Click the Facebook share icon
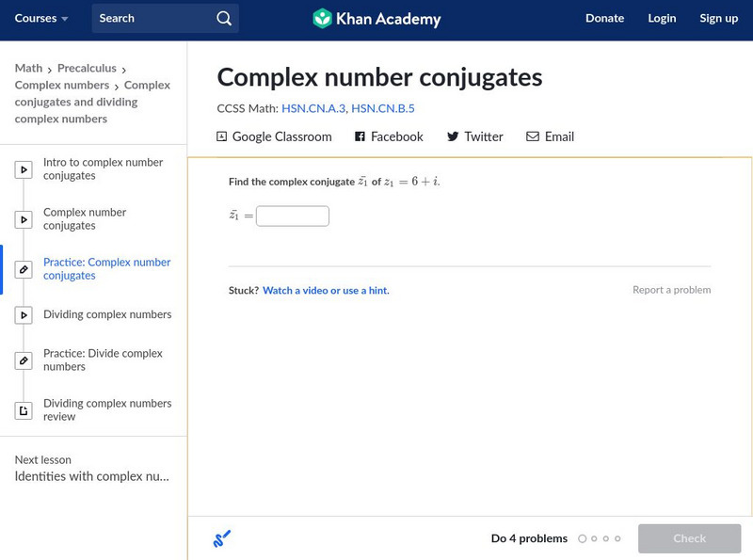This screenshot has width=753, height=560. (360, 136)
